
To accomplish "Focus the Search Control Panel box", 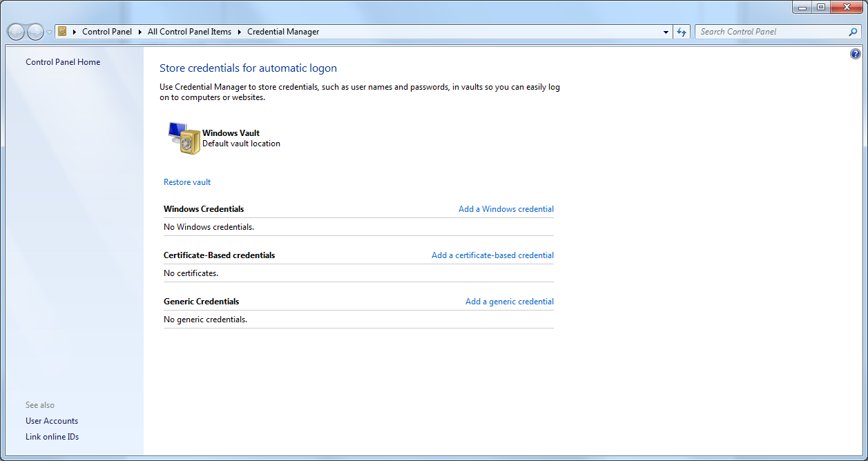I will click(771, 32).
